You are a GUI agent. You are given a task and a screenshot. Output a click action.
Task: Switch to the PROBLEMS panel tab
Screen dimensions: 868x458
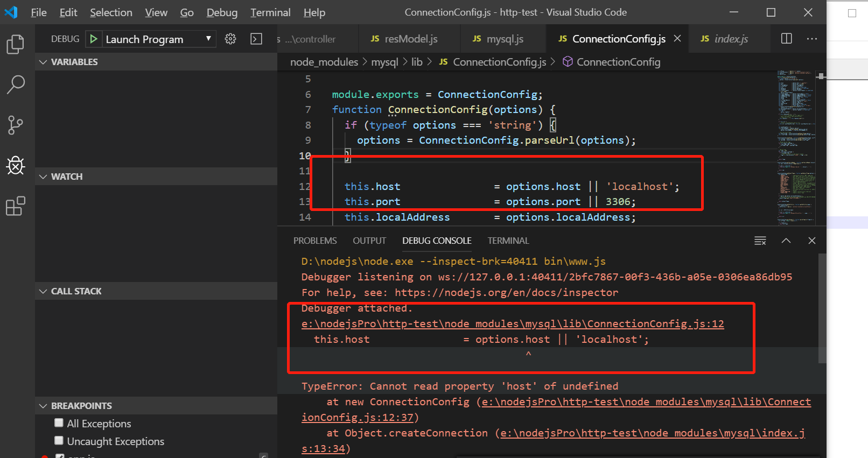pyautogui.click(x=315, y=241)
